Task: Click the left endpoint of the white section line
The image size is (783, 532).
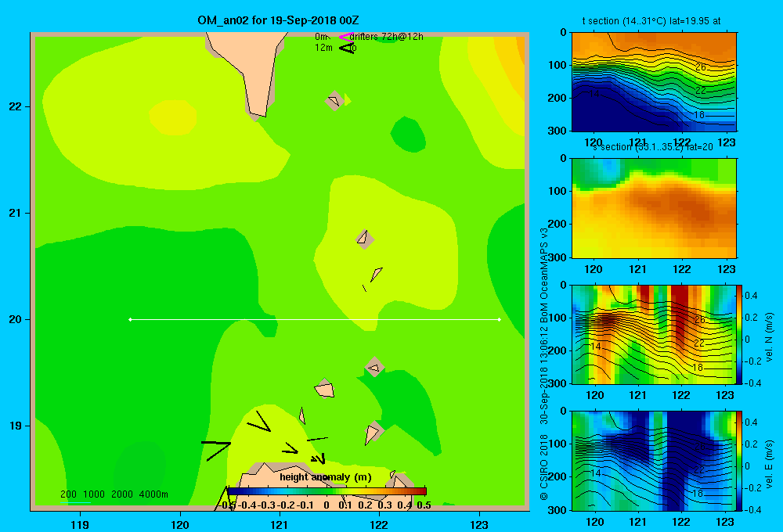Action: click(130, 319)
